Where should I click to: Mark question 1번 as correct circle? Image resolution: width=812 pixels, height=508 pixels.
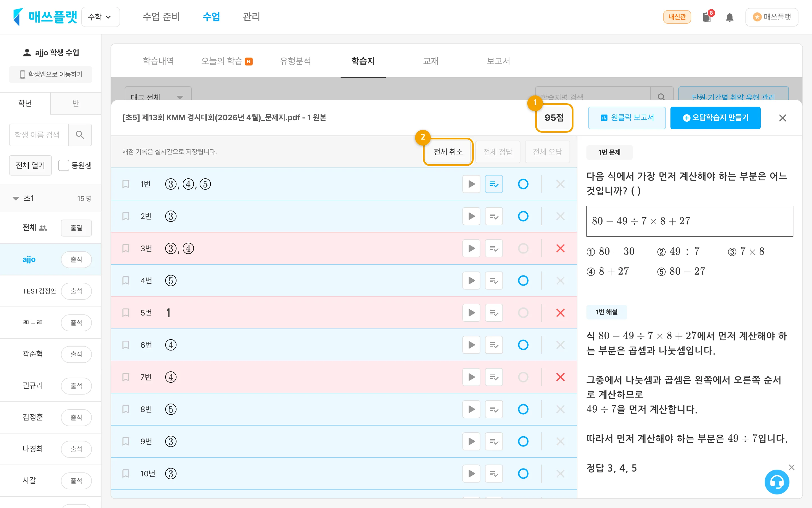coord(523,184)
